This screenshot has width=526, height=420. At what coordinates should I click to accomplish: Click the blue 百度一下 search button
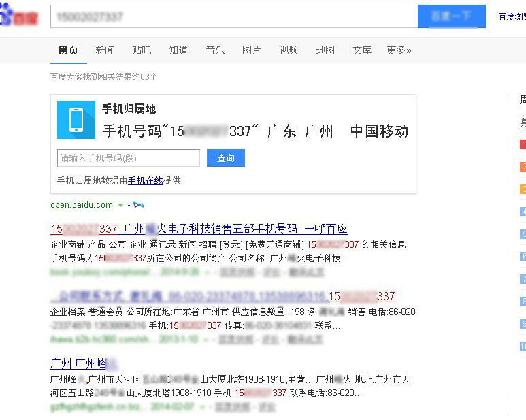pos(452,16)
